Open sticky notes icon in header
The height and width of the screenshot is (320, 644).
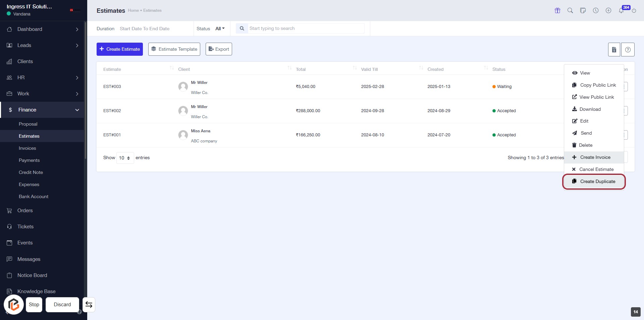pos(583,10)
